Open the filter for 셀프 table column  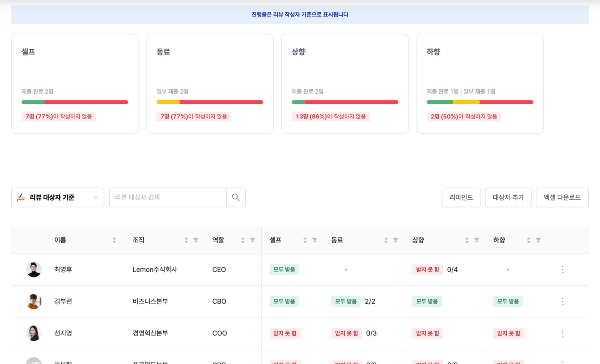click(x=315, y=240)
